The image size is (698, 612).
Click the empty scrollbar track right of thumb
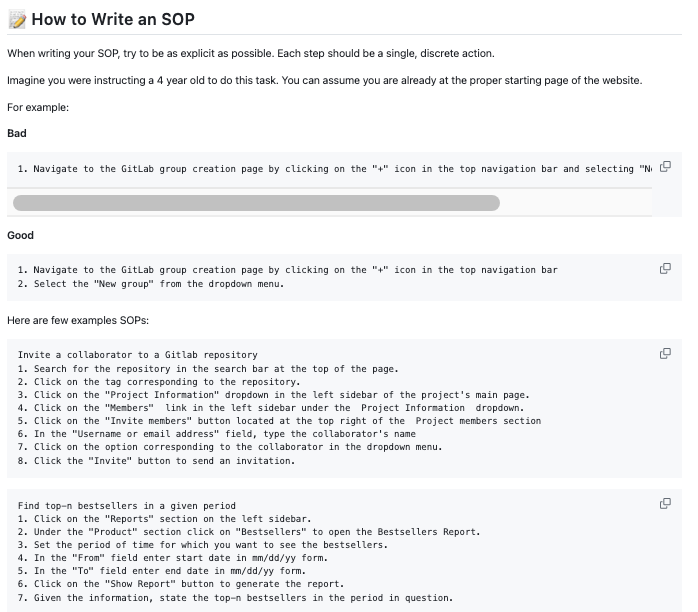click(x=575, y=203)
